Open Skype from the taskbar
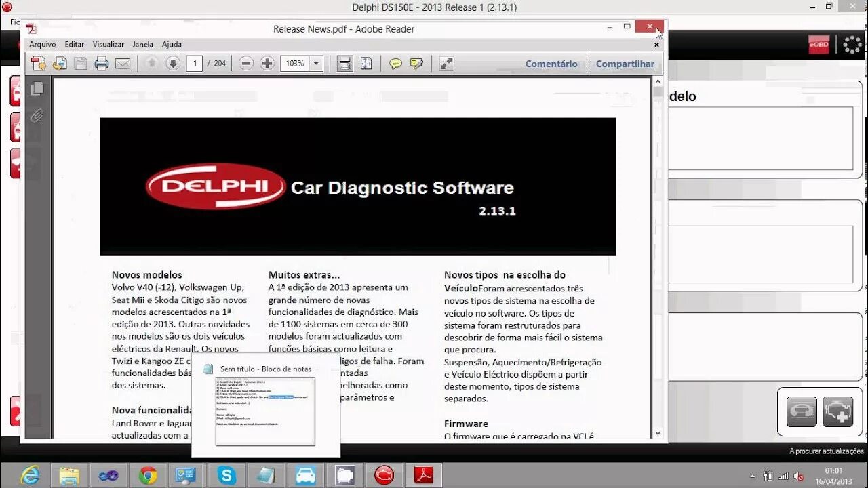 226,476
